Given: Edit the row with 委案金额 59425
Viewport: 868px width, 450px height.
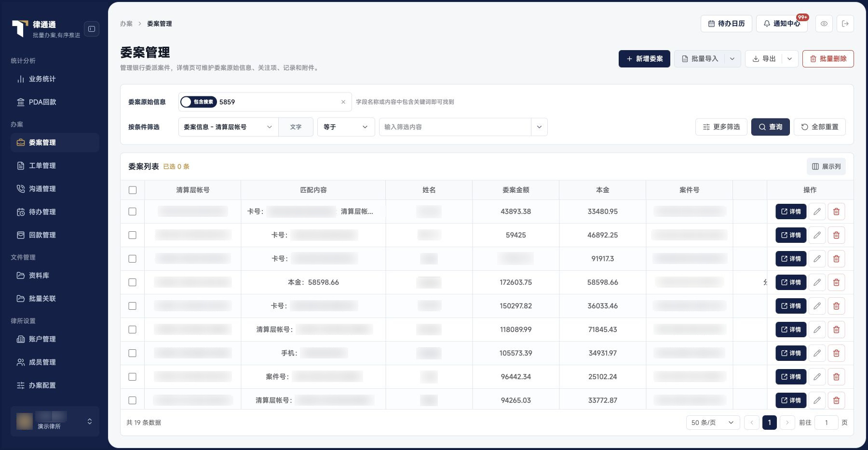Looking at the screenshot, I should click(x=817, y=235).
